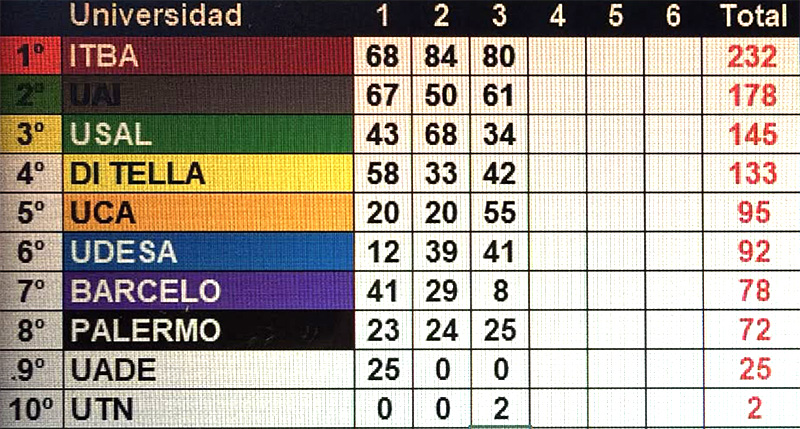800x429 pixels.
Task: Select the UTN row name cell
Action: click(x=208, y=409)
